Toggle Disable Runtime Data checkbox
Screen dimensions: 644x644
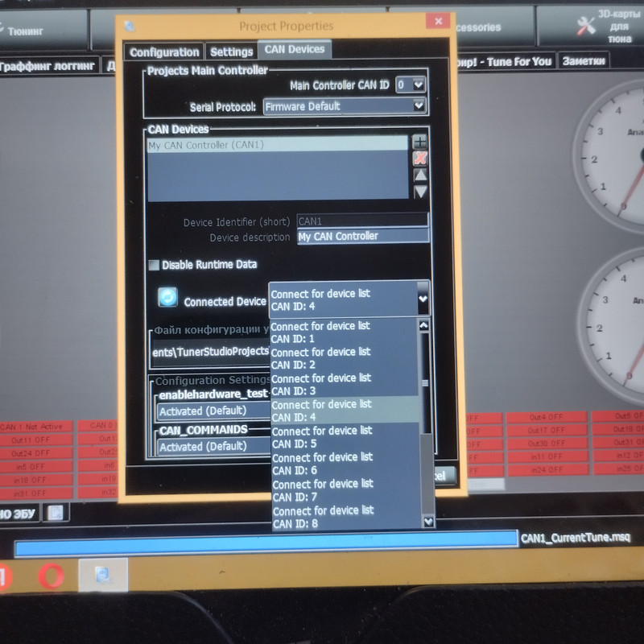click(x=154, y=265)
